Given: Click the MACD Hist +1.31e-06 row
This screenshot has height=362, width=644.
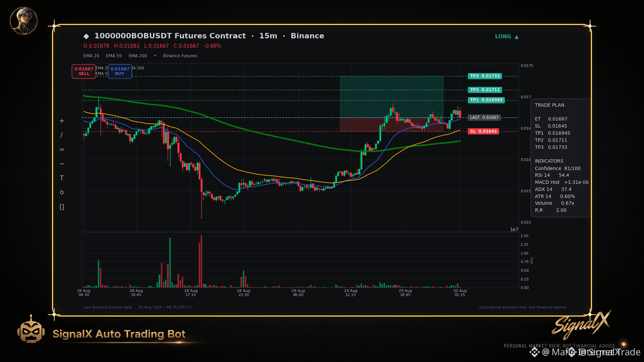Looking at the screenshot, I should (x=562, y=182).
